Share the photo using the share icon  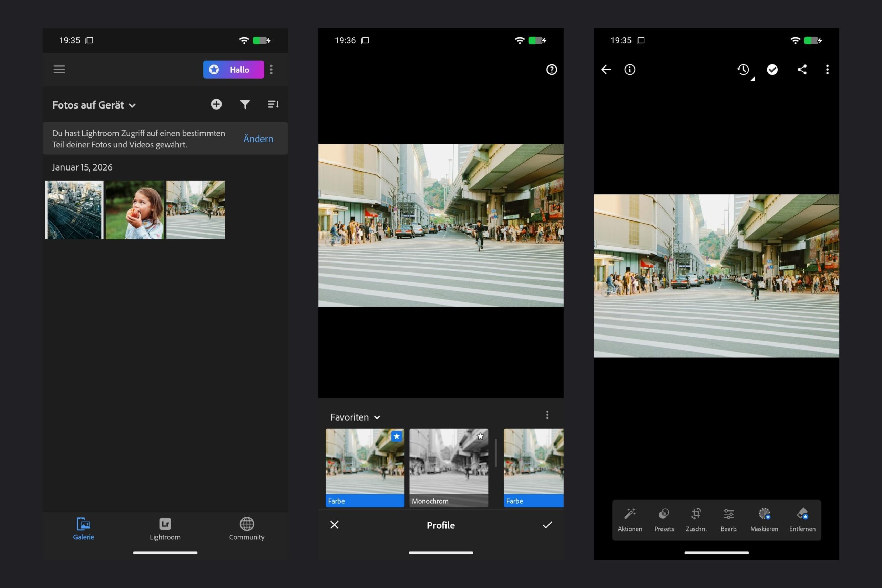802,70
